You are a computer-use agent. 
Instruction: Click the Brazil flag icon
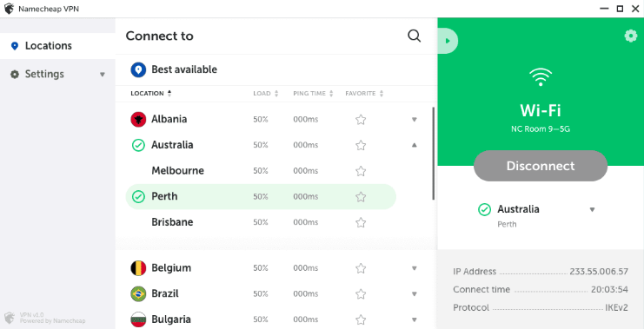pos(138,293)
